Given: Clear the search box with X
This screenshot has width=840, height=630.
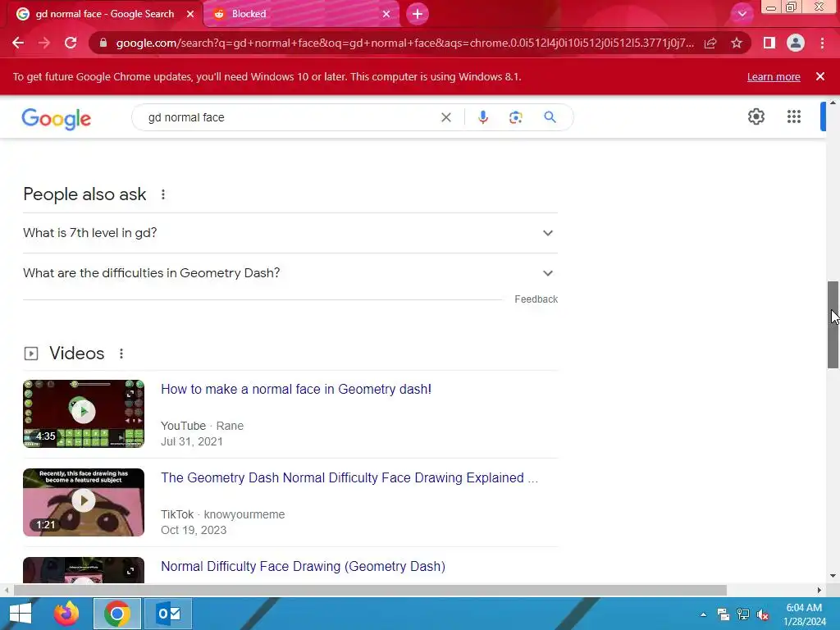Looking at the screenshot, I should [445, 117].
